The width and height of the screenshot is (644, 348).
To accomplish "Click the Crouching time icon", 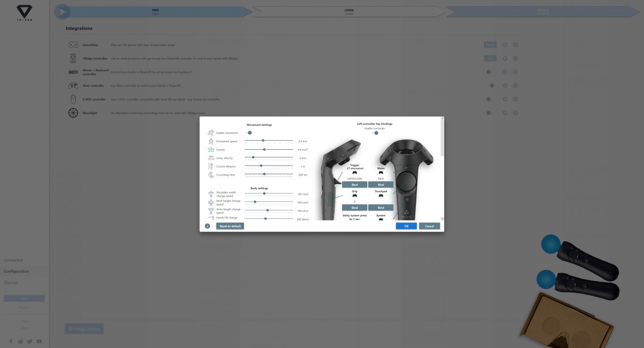I will coord(211,175).
